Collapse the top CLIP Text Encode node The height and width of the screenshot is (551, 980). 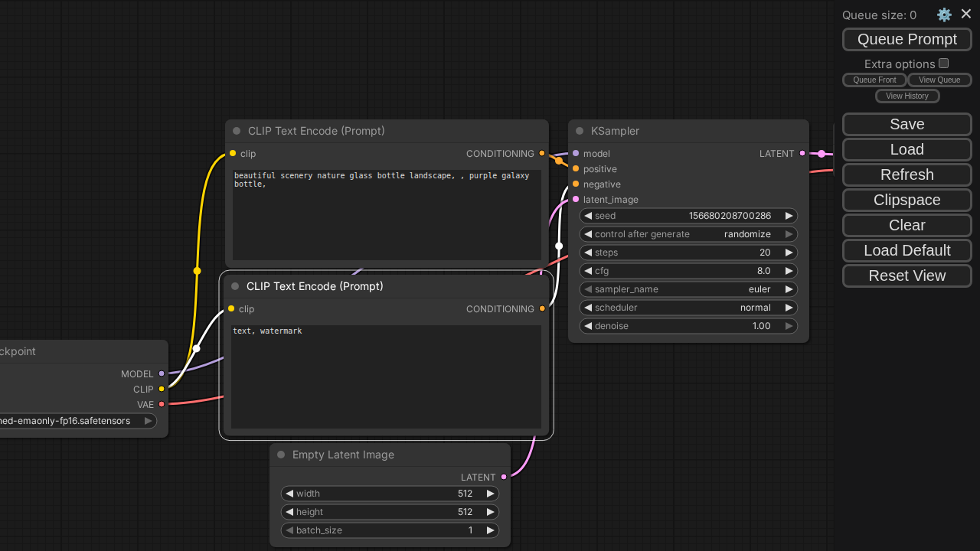pyautogui.click(x=237, y=131)
